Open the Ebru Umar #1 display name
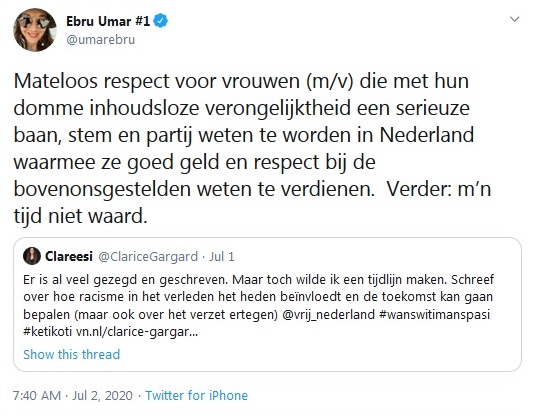This screenshot has width=535, height=416. pyautogui.click(x=108, y=21)
